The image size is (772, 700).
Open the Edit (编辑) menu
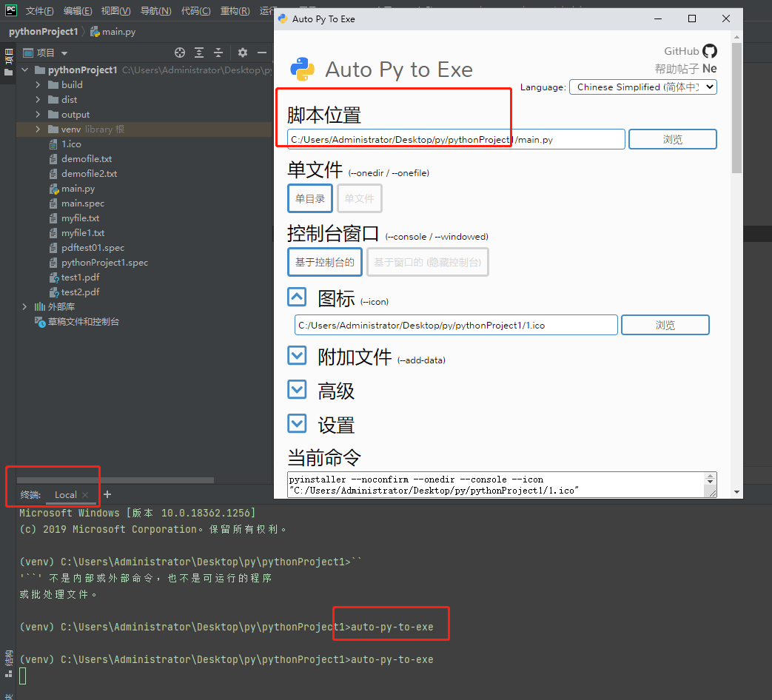pyautogui.click(x=78, y=11)
